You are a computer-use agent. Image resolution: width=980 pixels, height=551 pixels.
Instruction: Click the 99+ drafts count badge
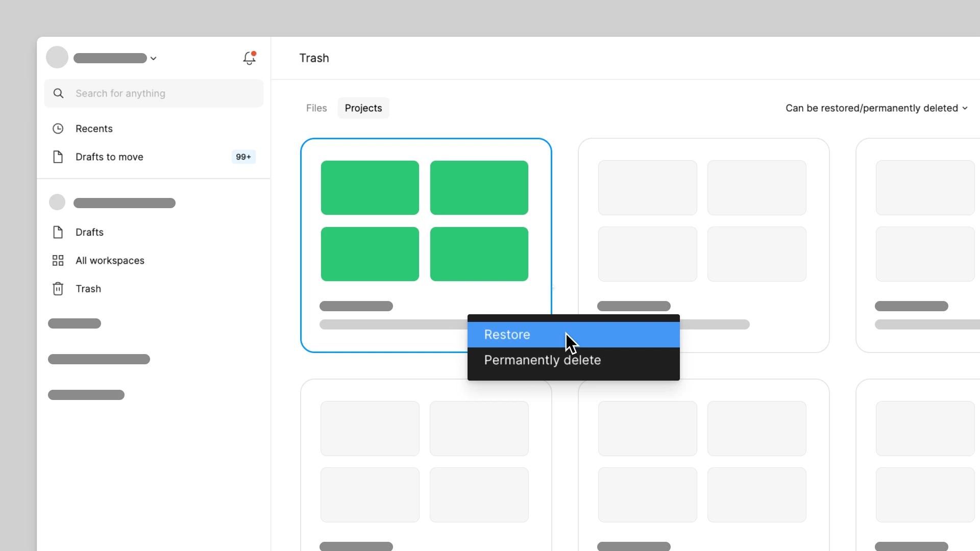click(x=243, y=157)
